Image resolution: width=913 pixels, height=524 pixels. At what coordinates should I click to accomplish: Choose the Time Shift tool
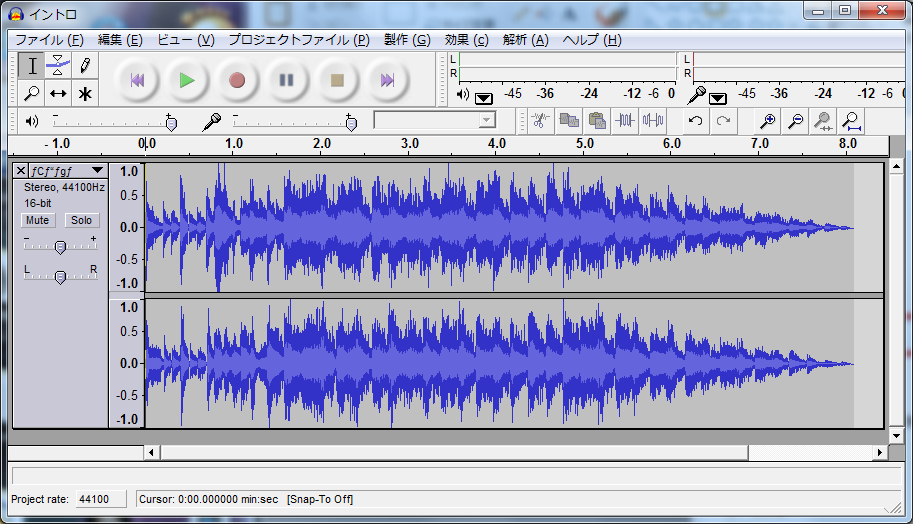(58, 94)
